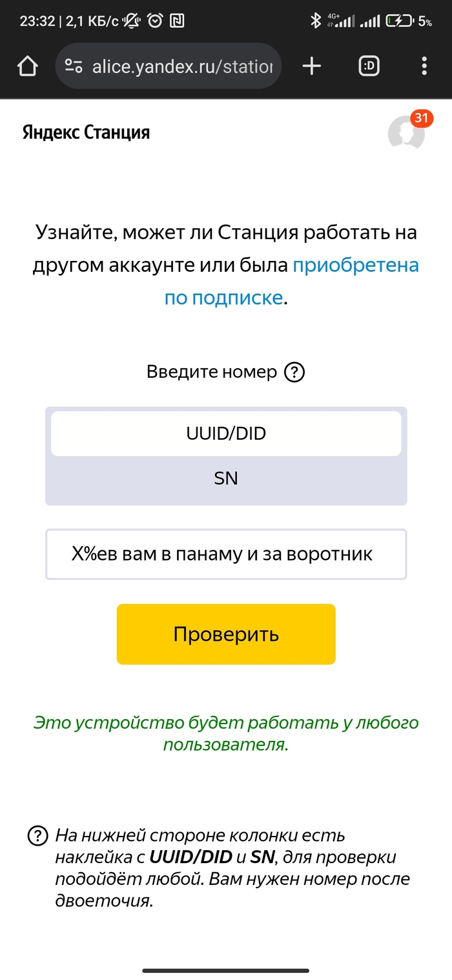The height and width of the screenshot is (980, 452).
Task: Tap the Проверить button
Action: 226,634
